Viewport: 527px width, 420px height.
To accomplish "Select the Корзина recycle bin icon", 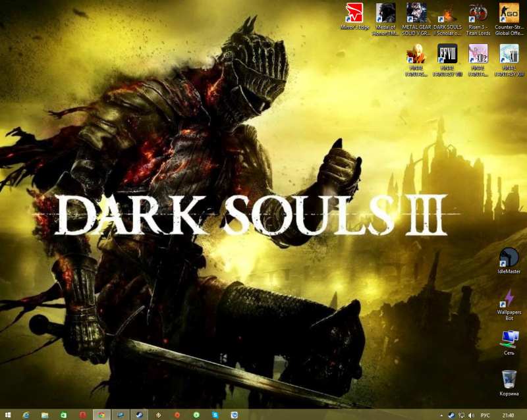I will tap(509, 383).
